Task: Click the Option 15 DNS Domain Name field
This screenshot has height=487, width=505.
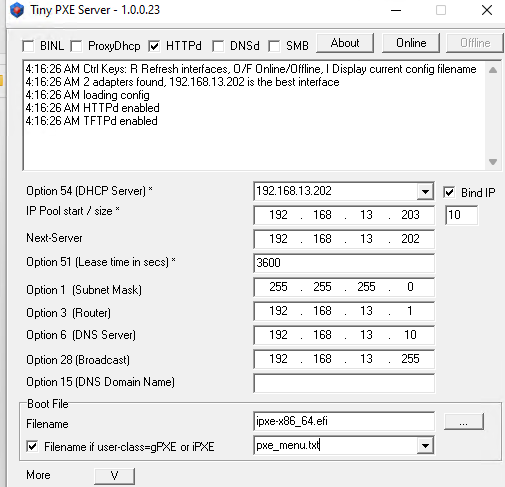Action: 344,383
